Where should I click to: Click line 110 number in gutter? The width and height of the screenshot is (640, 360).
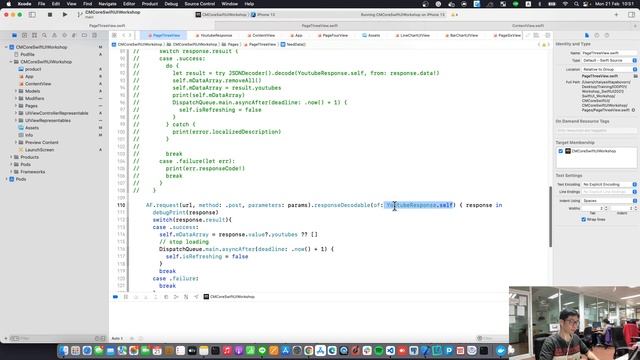[x=121, y=205]
